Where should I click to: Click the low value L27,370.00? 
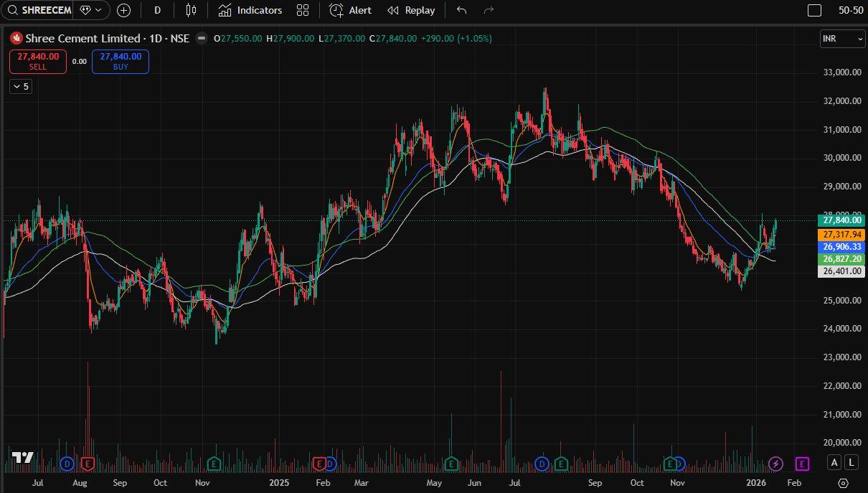tap(341, 39)
